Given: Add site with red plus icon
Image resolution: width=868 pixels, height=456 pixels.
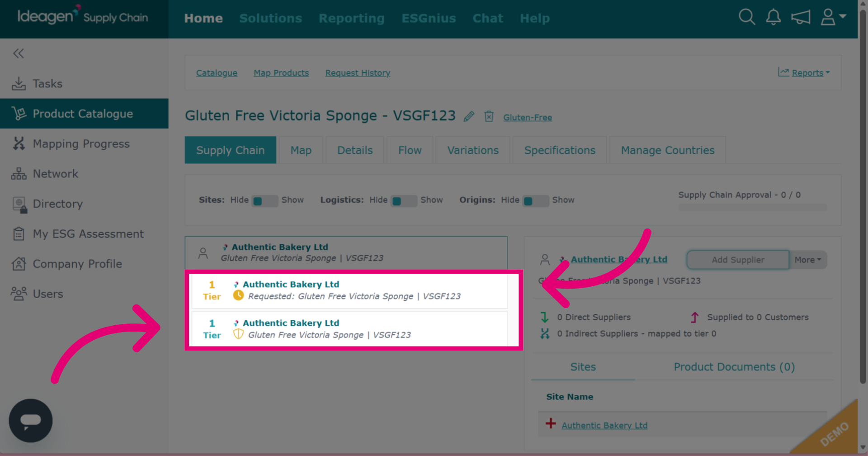Looking at the screenshot, I should [x=551, y=423].
